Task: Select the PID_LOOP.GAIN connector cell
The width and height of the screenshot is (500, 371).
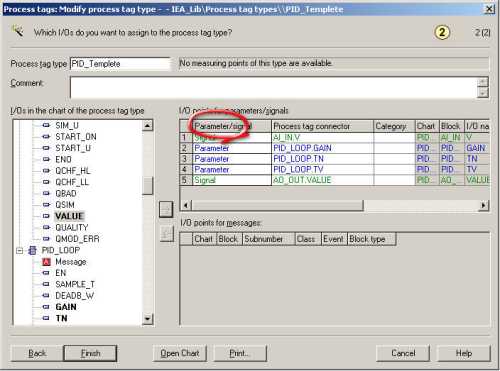Action: (x=322, y=148)
